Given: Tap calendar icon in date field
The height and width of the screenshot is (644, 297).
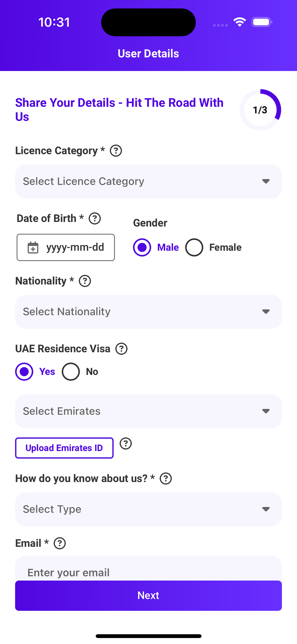Looking at the screenshot, I should click(33, 248).
